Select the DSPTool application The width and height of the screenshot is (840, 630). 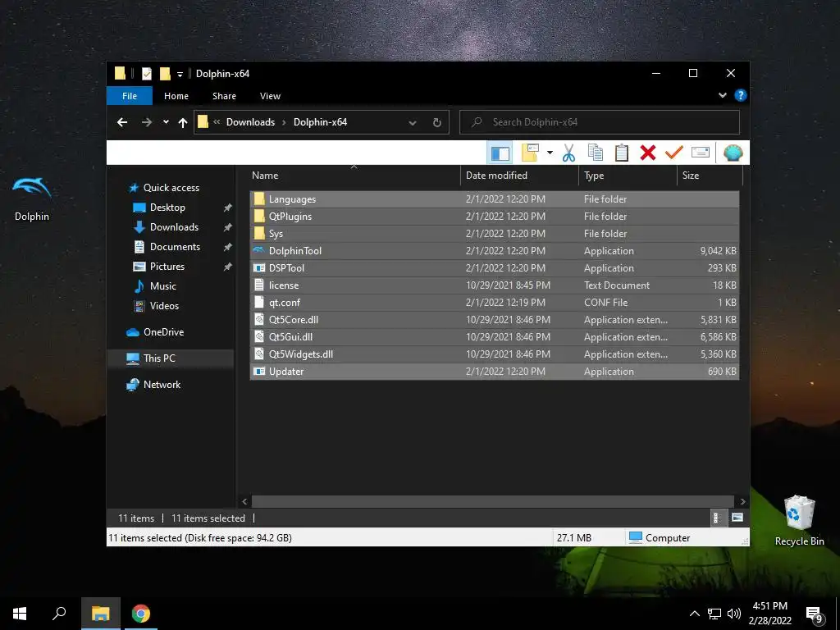click(495, 268)
